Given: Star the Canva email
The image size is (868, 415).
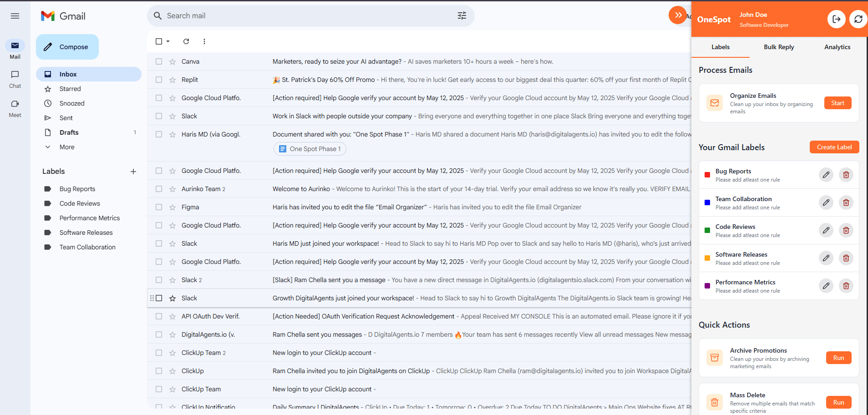Looking at the screenshot, I should (x=173, y=62).
